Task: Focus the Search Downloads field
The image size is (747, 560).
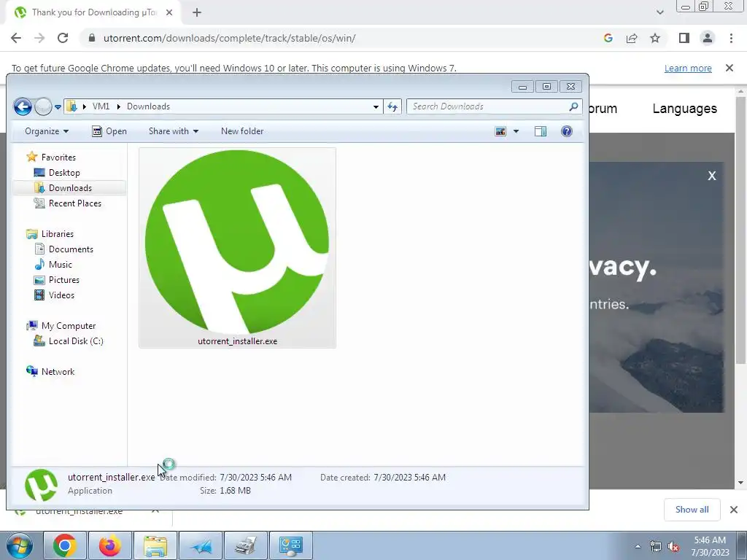Action: pos(494,106)
